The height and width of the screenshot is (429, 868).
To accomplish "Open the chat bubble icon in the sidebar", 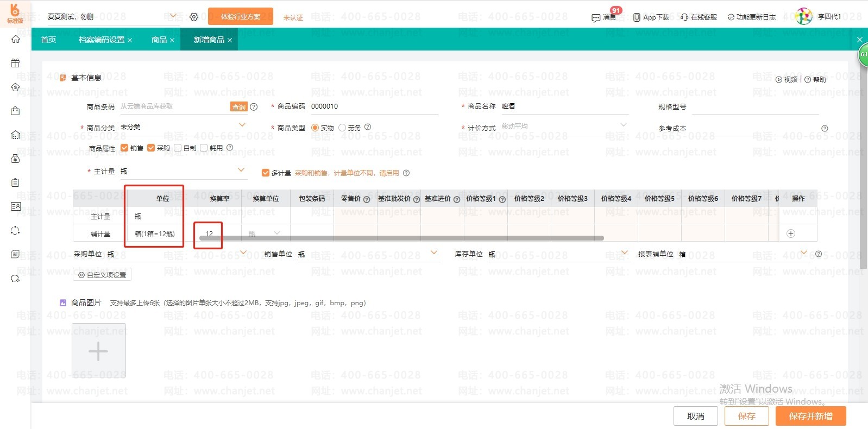I will point(15,279).
